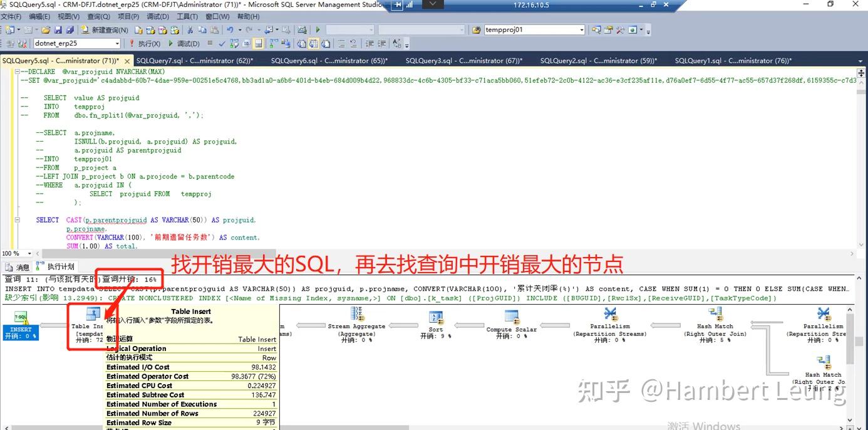
Task: Click the Cut scissors icon
Action: 190,29
